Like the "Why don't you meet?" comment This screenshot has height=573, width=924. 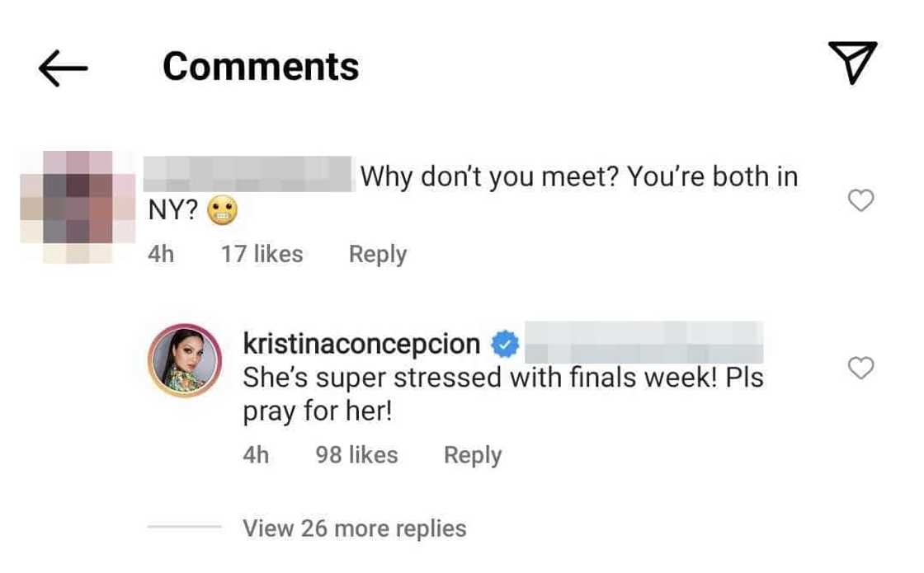(x=860, y=200)
